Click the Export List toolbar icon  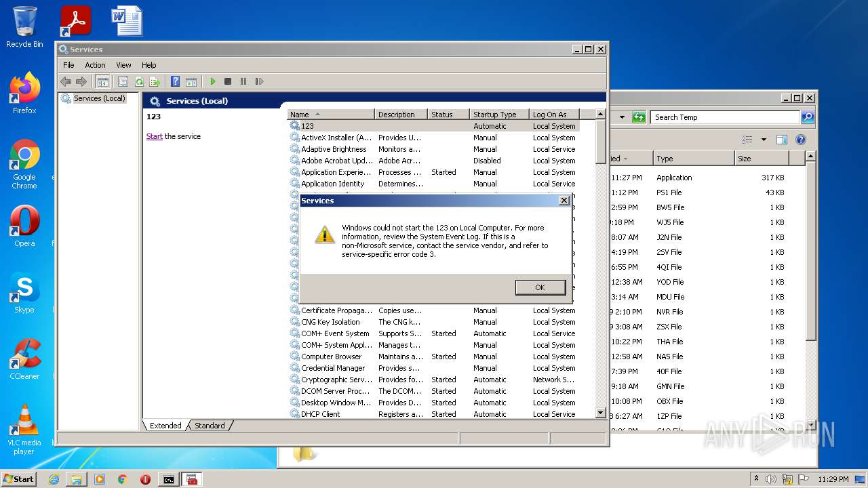[x=155, y=81]
